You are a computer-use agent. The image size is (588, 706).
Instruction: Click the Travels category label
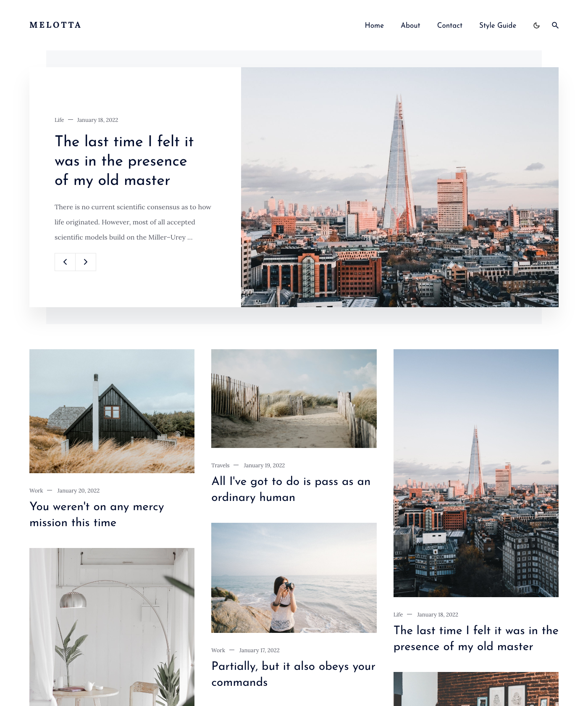(x=220, y=465)
